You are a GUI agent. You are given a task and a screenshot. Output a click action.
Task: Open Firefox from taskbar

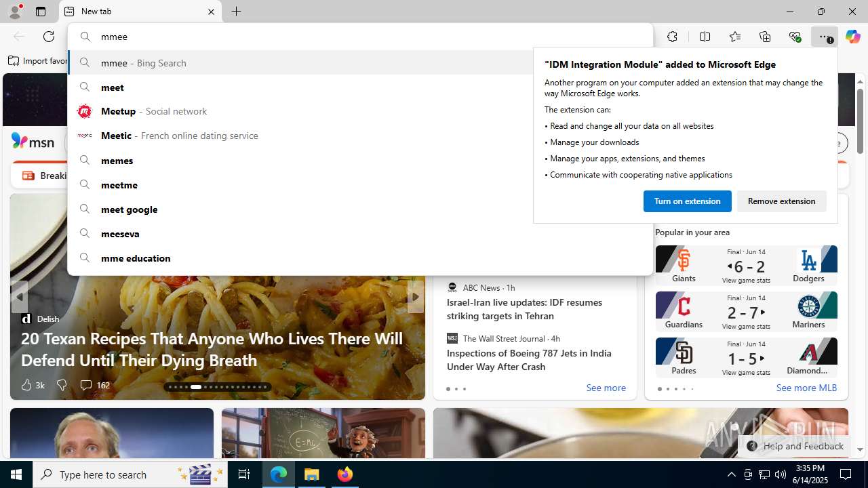[x=345, y=474]
